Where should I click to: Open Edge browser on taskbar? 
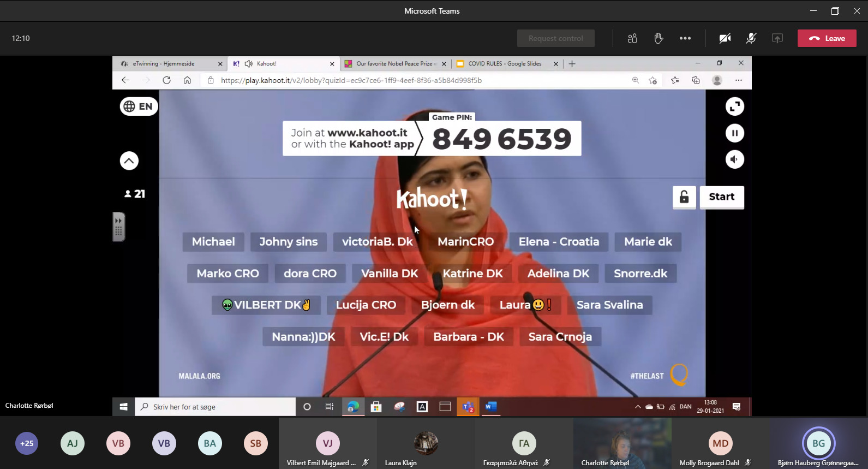click(x=353, y=407)
